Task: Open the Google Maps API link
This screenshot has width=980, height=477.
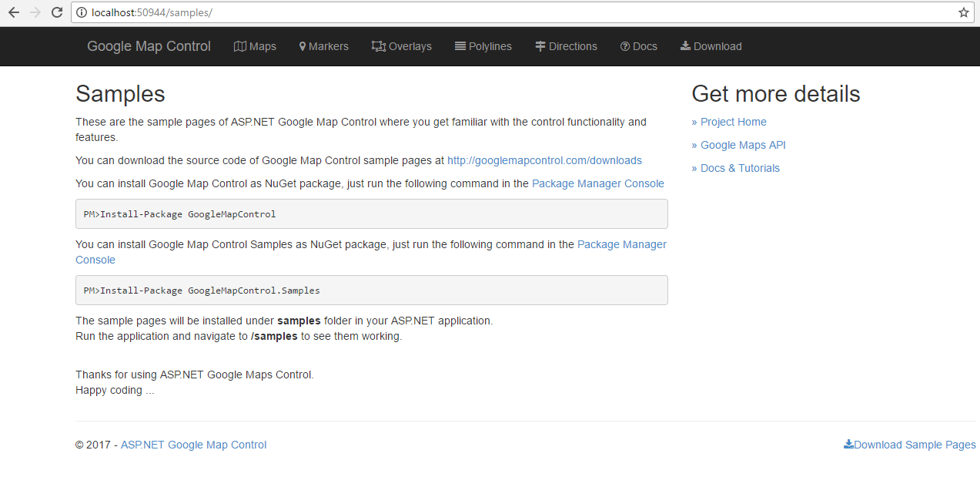Action: click(x=742, y=145)
